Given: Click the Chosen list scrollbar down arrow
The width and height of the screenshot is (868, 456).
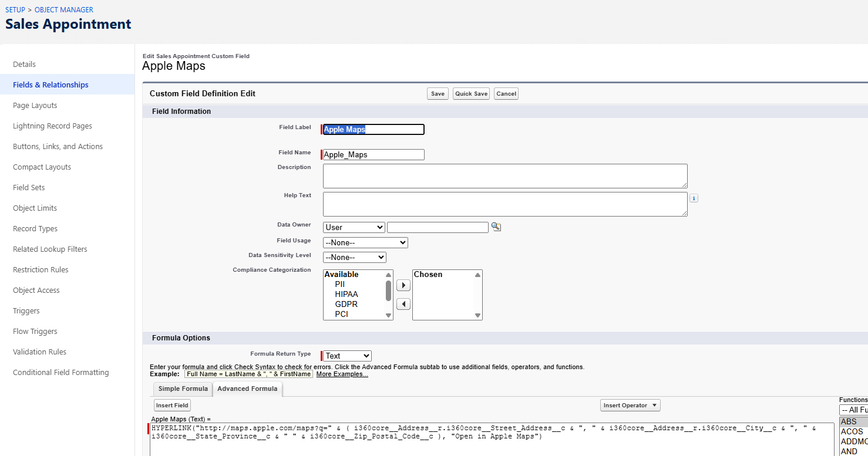Looking at the screenshot, I should (x=477, y=315).
